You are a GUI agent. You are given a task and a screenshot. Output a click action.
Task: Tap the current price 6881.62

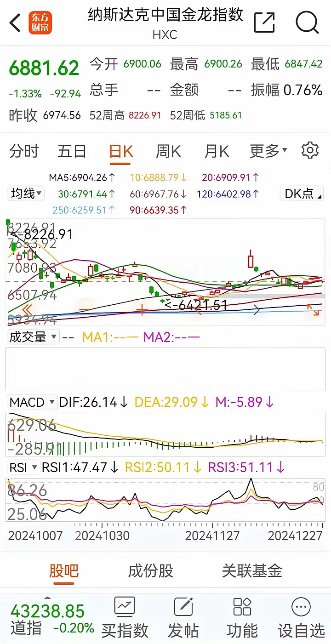[x=44, y=68]
